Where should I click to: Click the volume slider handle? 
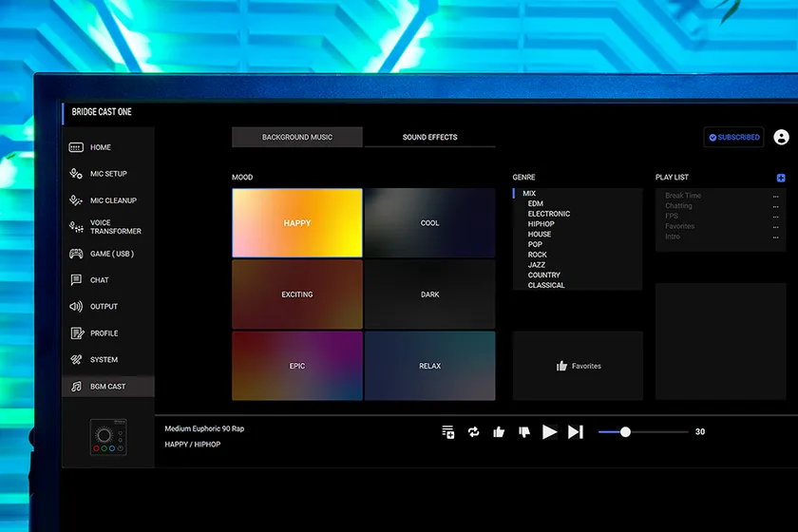click(x=625, y=432)
